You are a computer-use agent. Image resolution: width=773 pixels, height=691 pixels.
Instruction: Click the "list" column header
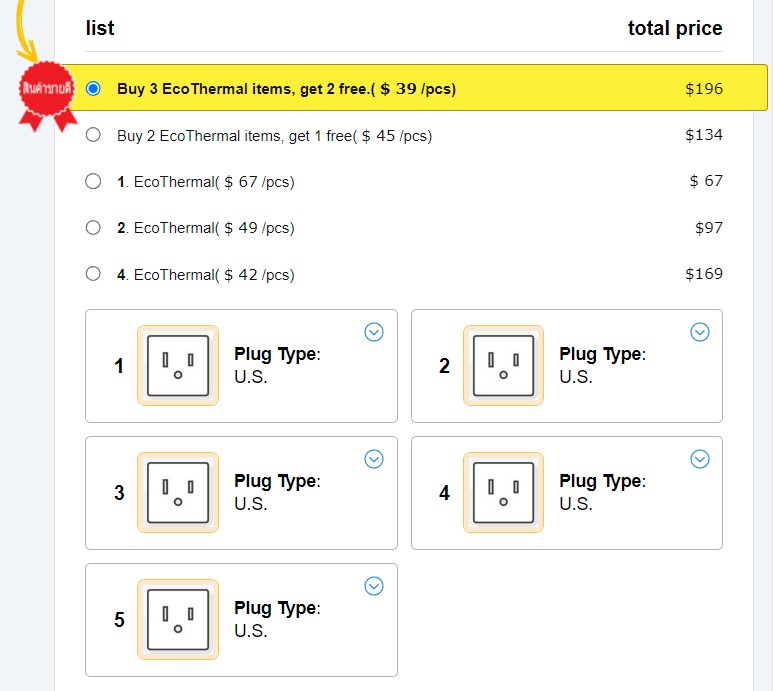(100, 28)
